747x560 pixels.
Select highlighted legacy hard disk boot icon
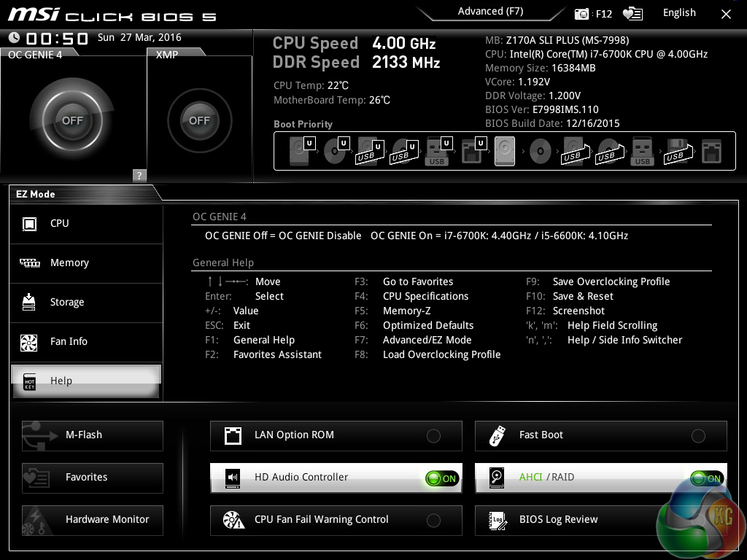(x=505, y=151)
